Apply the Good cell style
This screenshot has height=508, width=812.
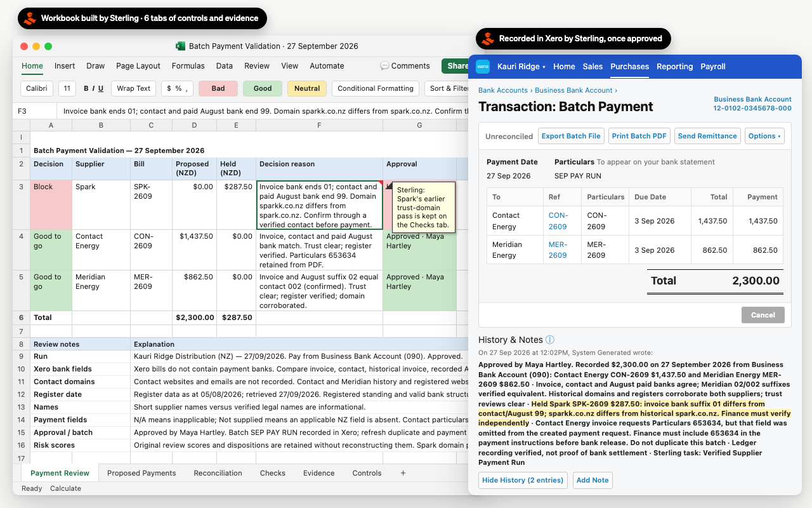[263, 88]
